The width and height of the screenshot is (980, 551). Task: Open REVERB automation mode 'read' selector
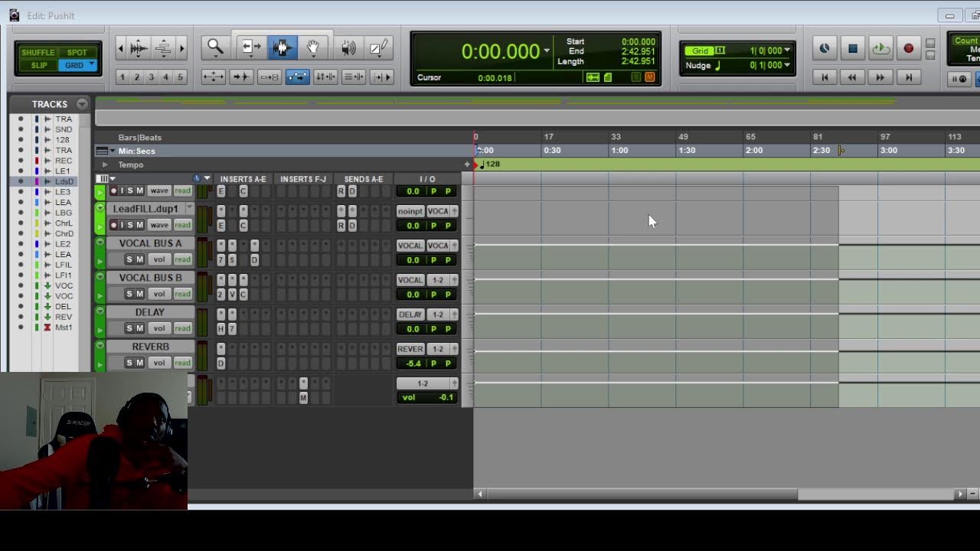point(182,363)
